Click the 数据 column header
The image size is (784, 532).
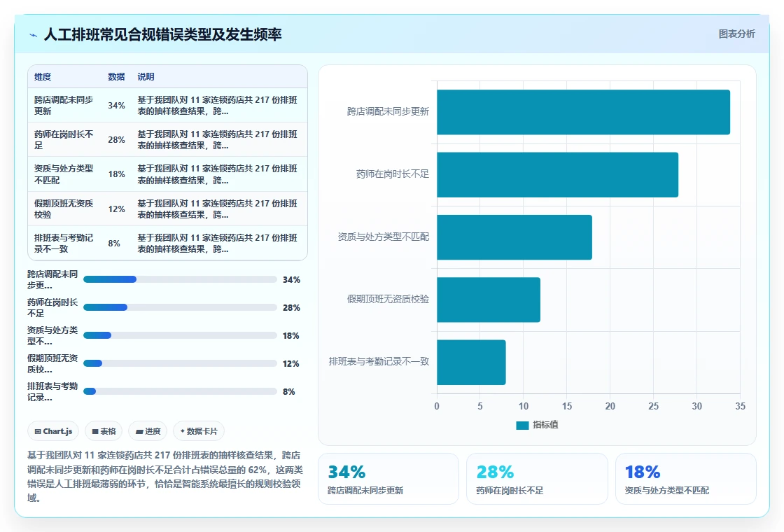tap(116, 77)
